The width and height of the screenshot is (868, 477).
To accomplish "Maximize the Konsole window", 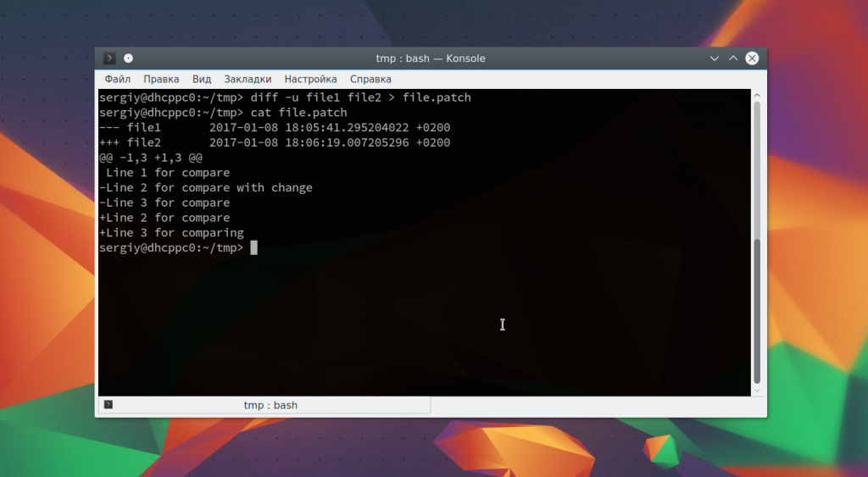I will pyautogui.click(x=733, y=58).
